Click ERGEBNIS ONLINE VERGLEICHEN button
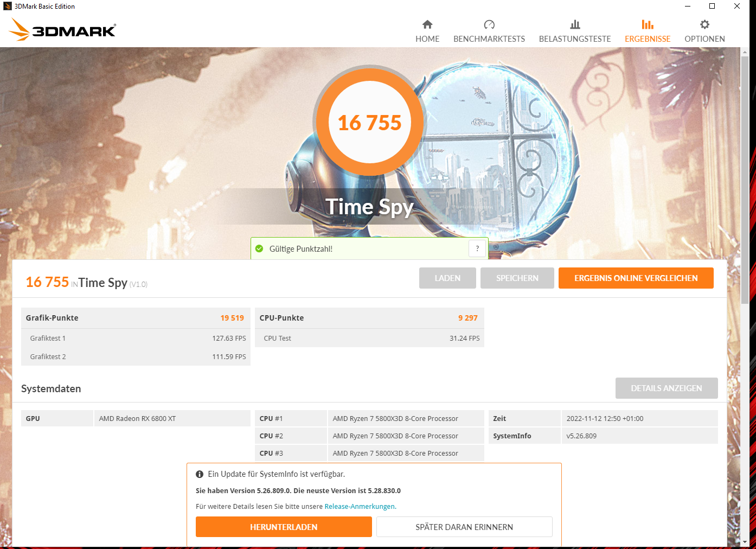 pos(636,278)
